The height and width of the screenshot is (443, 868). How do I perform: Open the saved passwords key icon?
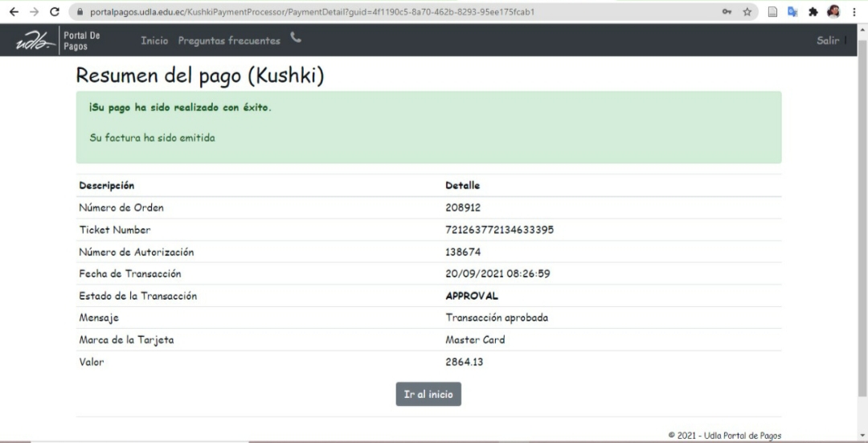[x=727, y=12]
